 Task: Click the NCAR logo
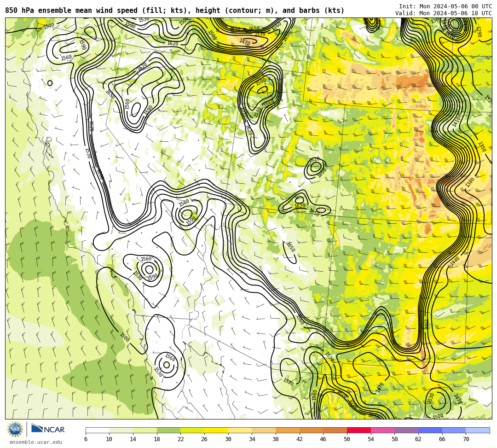coord(48,429)
